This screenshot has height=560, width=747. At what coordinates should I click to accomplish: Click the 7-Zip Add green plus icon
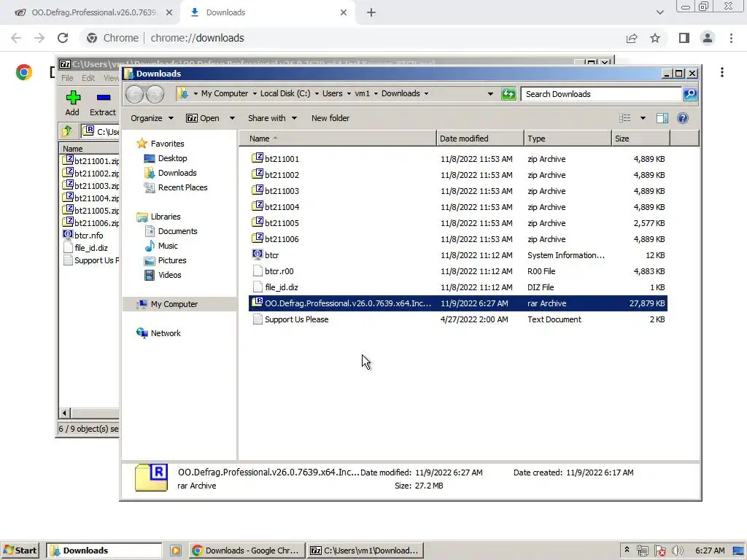click(x=73, y=98)
